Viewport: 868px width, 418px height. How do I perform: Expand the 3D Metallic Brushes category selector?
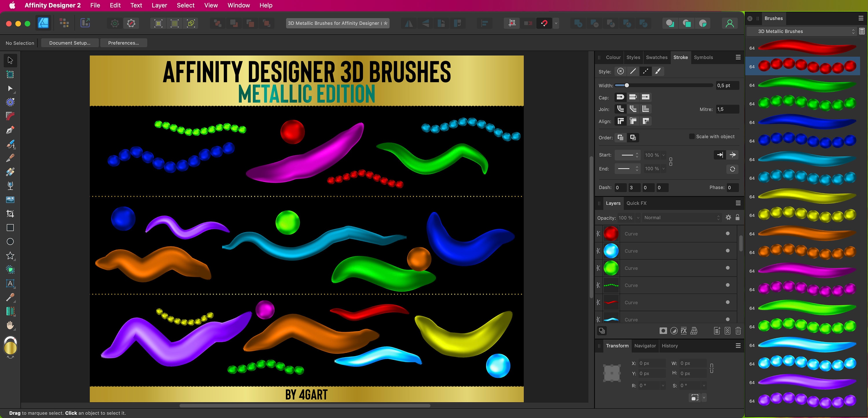point(853,31)
